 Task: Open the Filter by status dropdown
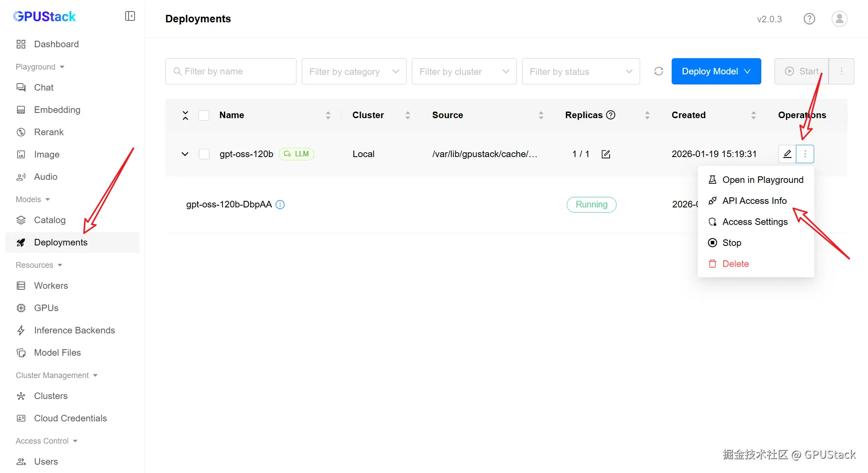(581, 71)
